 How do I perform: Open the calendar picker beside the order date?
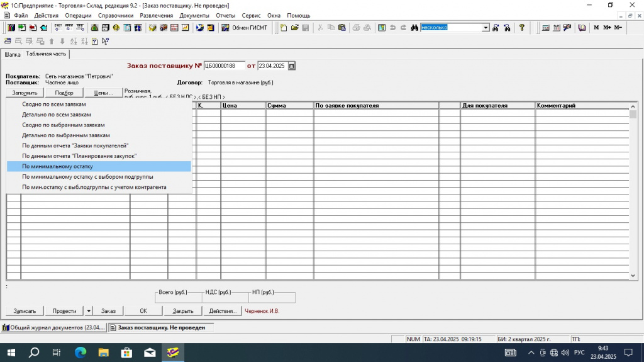(292, 66)
